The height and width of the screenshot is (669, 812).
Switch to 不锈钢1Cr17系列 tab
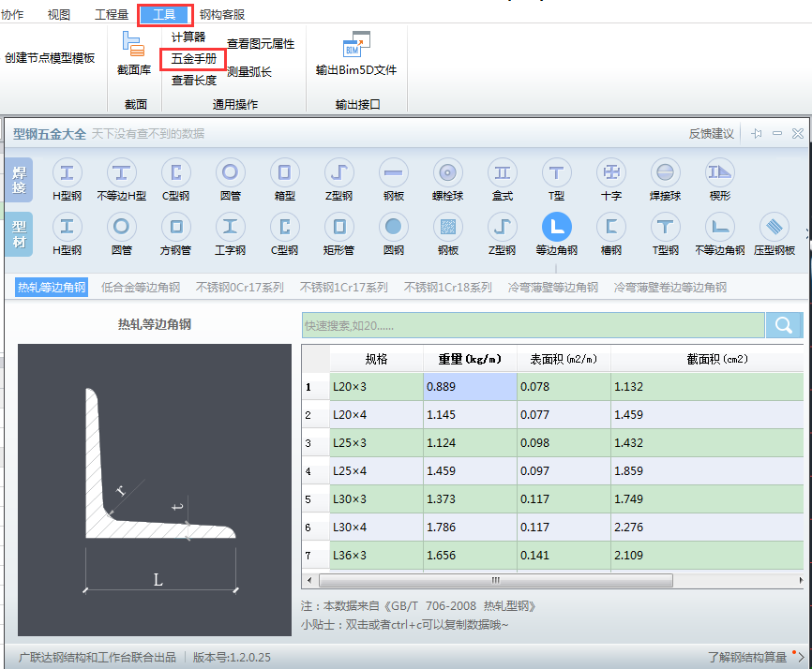[344, 287]
